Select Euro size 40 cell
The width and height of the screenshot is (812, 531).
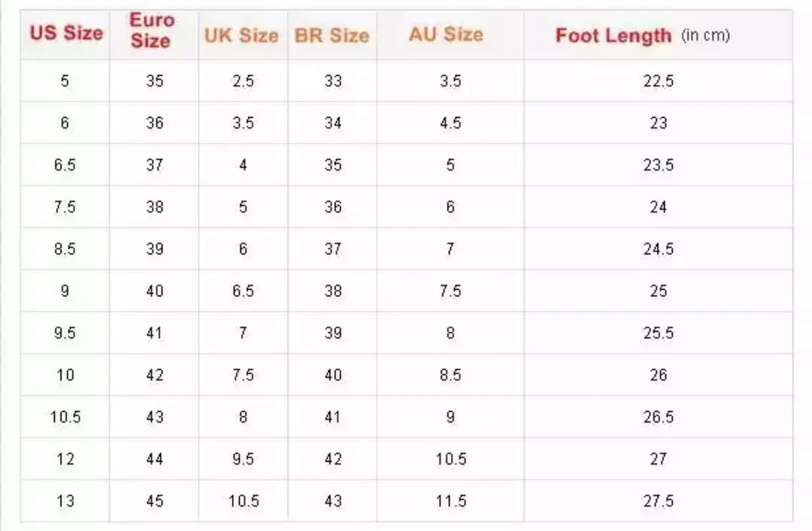[x=154, y=291]
